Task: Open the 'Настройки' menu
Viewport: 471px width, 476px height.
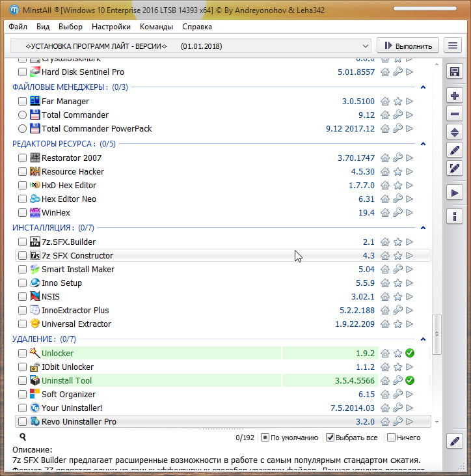Action: pyautogui.click(x=111, y=27)
